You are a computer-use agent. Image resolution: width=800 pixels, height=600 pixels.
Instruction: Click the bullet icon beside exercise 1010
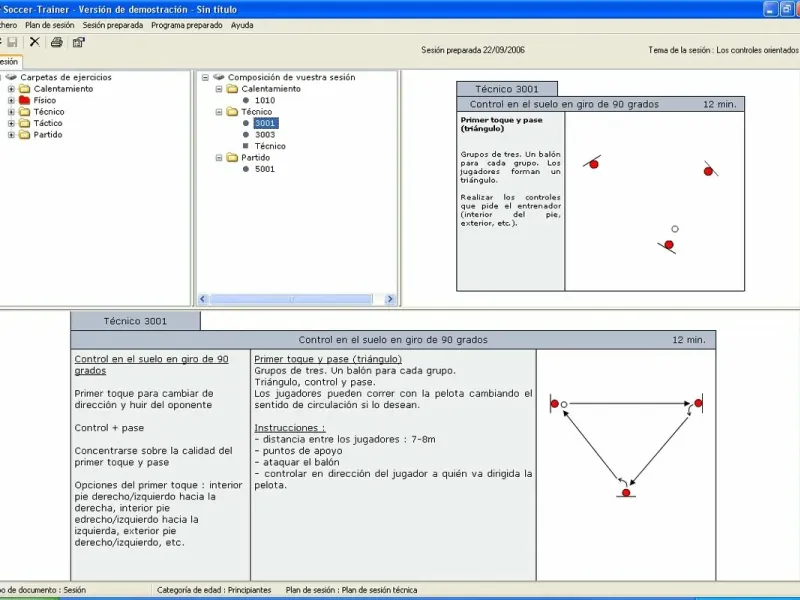coord(246,101)
